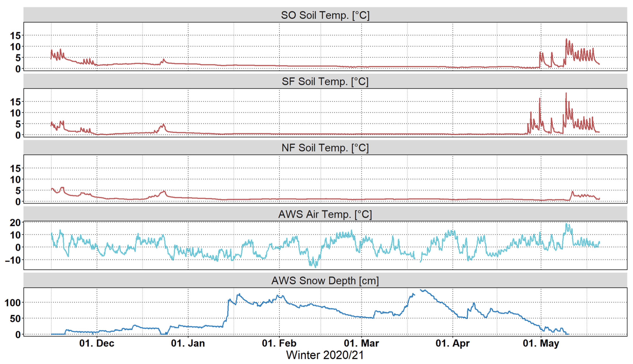Click the 'SF Soil Temp. [°C]' panel title
Viewport: 633px width, 364px height.
[x=325, y=81]
